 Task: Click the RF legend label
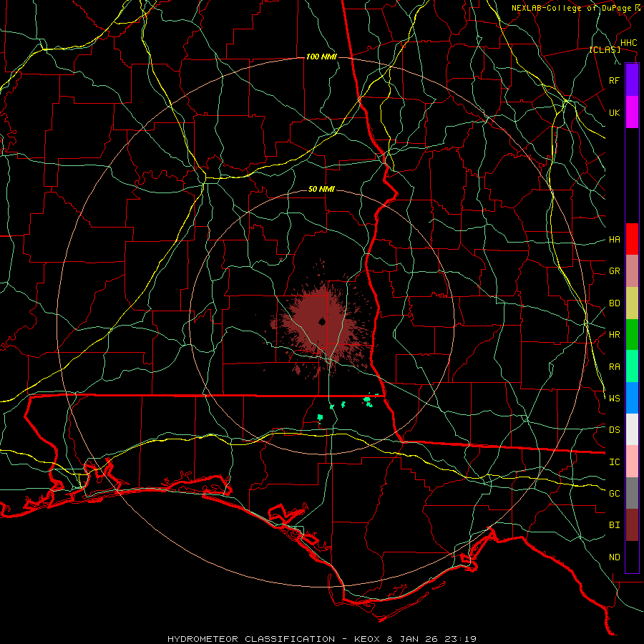[x=614, y=81]
